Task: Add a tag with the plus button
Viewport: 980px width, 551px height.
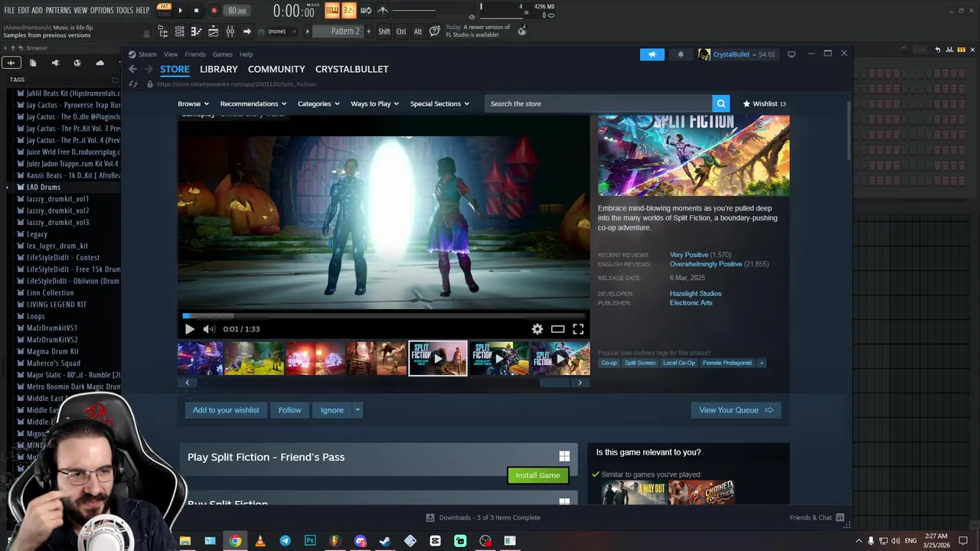Action: (761, 363)
